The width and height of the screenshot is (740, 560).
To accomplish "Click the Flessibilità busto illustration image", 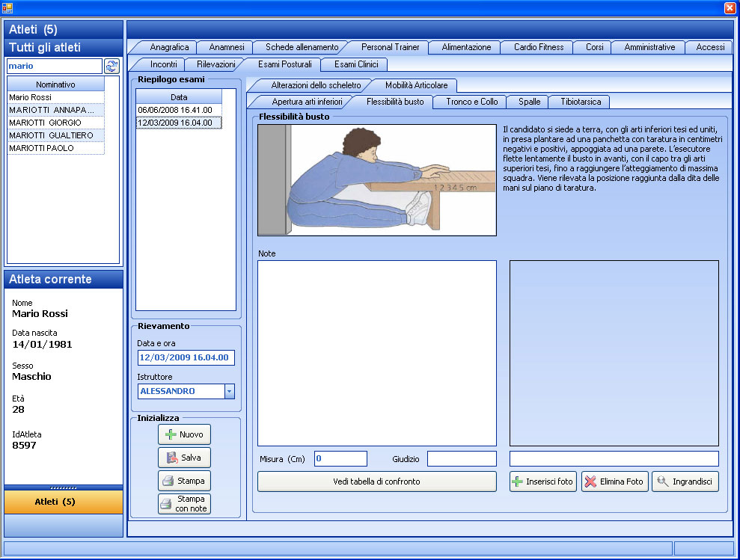I will [x=376, y=180].
